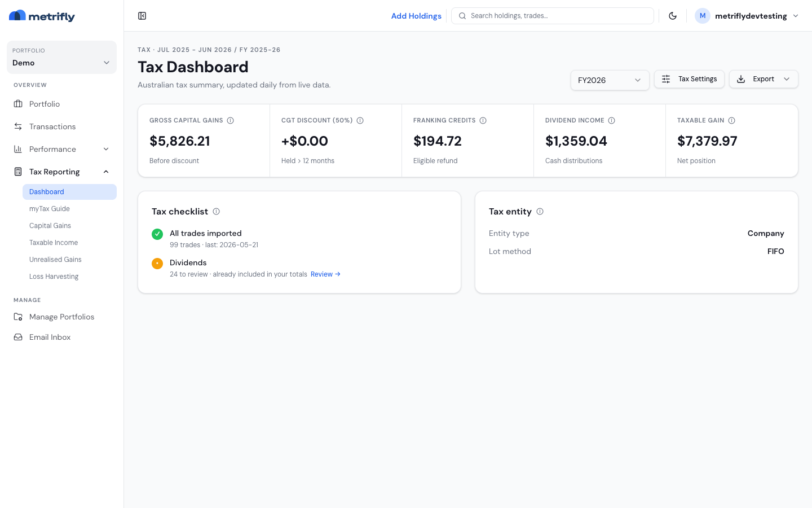The width and height of the screenshot is (812, 508).
Task: Click the +$0.00 CGT discount value
Action: click(x=304, y=141)
